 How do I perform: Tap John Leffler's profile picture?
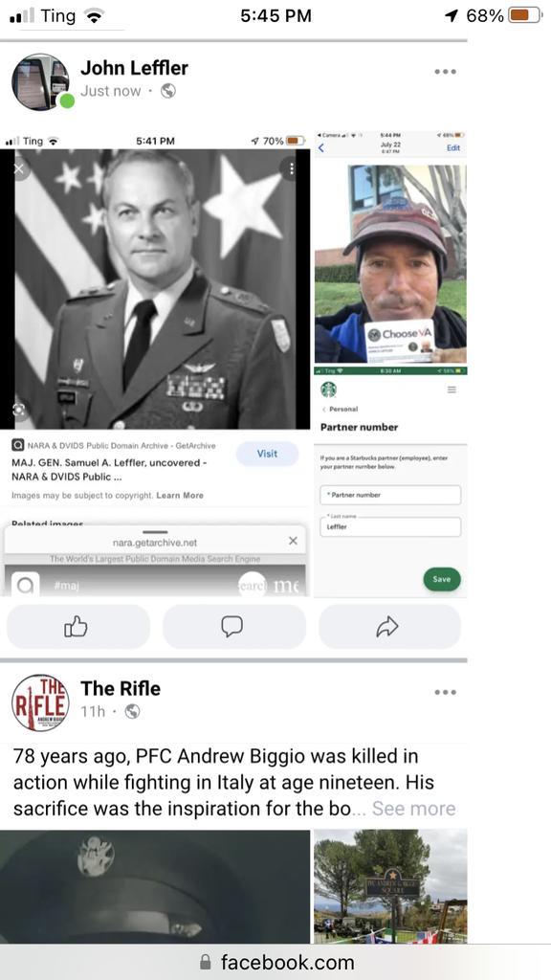click(40, 82)
